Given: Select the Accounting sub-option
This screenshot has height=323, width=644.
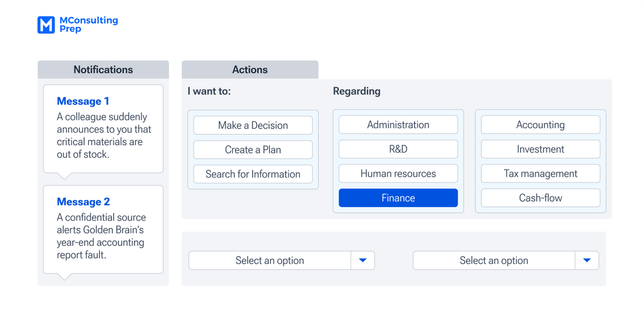Looking at the screenshot, I should pyautogui.click(x=540, y=124).
